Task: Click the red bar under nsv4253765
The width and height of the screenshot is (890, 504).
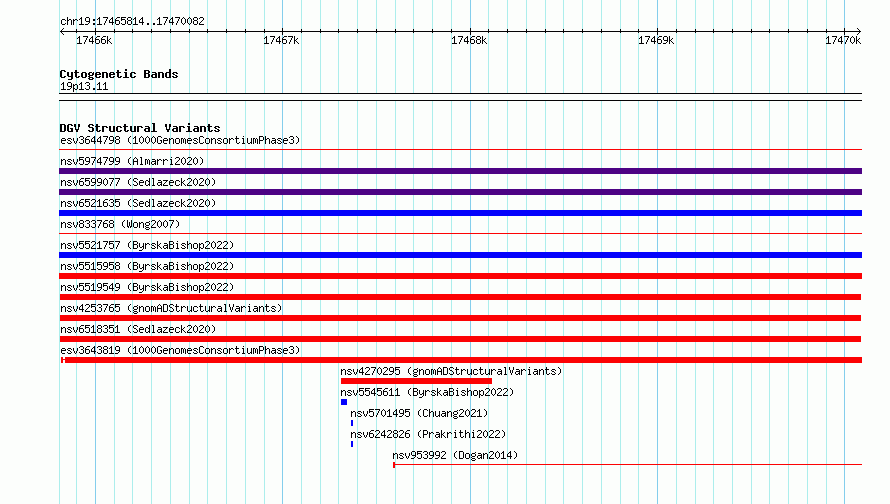Action: (x=460, y=318)
